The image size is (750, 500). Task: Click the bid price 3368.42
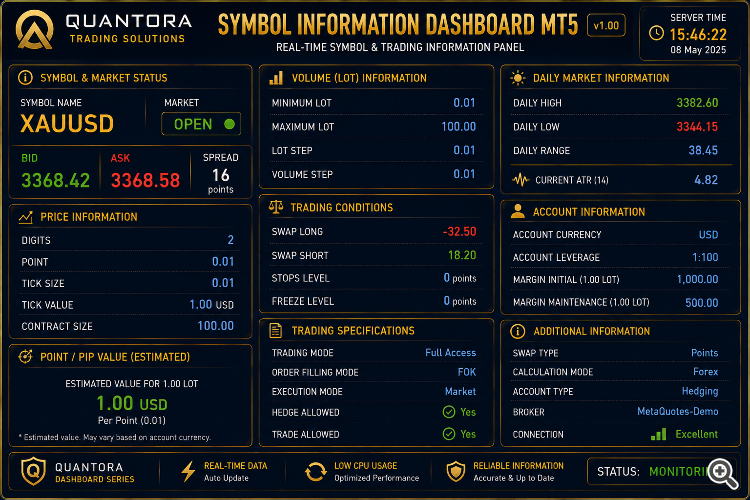pos(55,180)
